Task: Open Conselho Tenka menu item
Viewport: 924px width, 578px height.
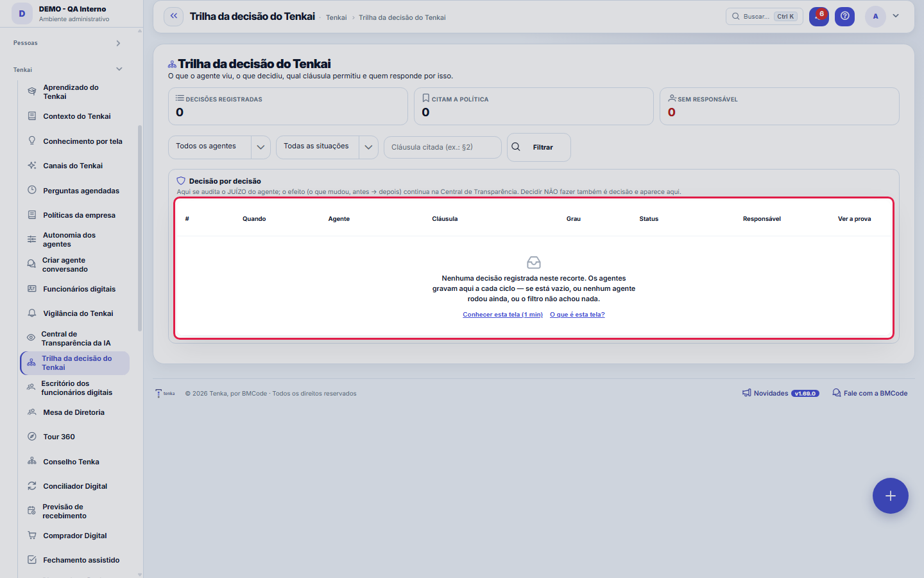Action: (x=74, y=462)
